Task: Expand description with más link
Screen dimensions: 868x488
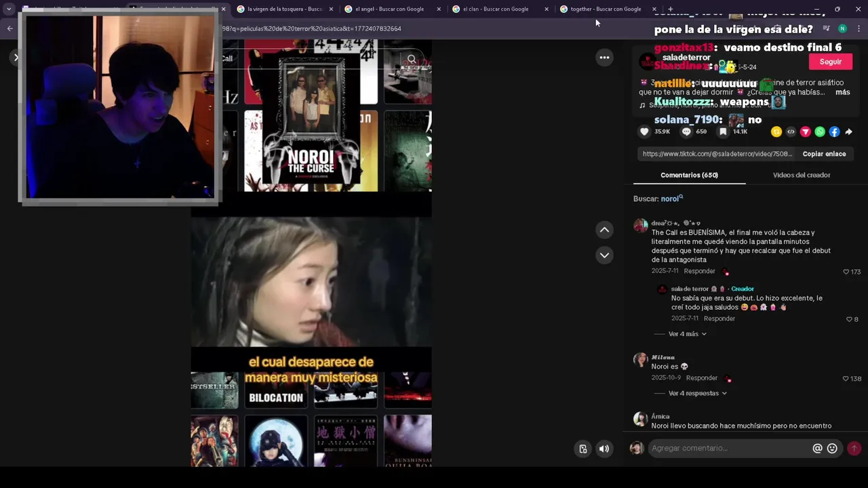Action: click(842, 92)
